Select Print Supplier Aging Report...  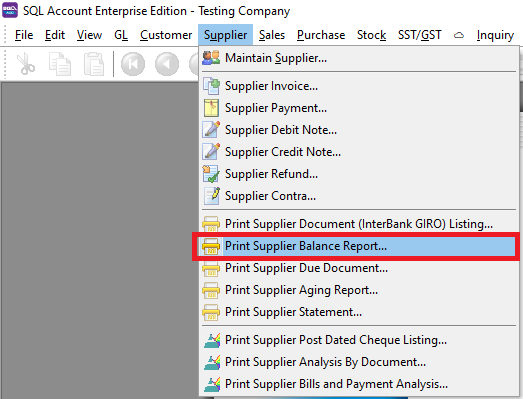click(x=359, y=290)
